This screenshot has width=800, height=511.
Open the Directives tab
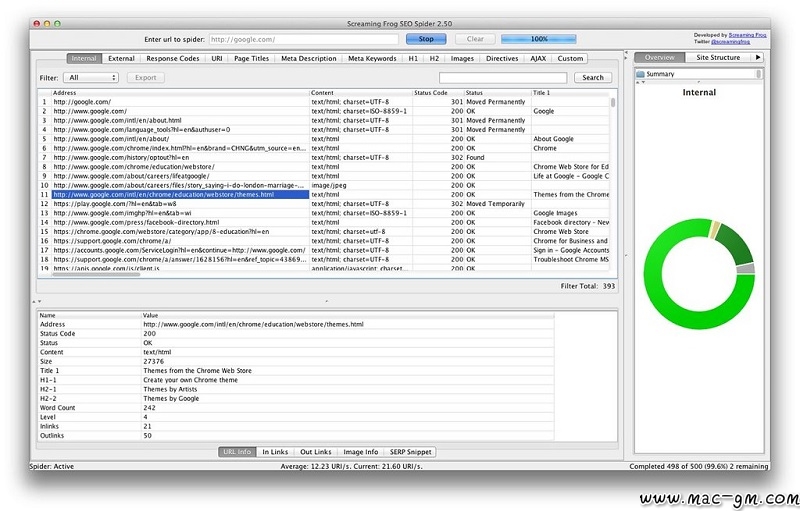[x=502, y=59]
